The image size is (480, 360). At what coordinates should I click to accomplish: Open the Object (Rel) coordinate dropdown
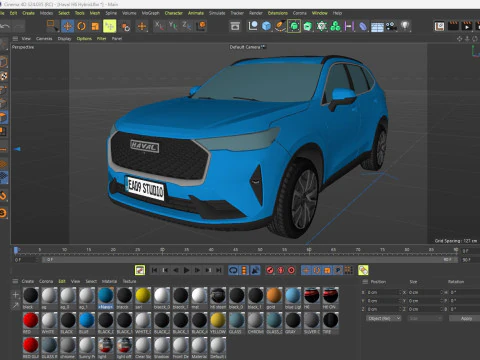click(383, 318)
